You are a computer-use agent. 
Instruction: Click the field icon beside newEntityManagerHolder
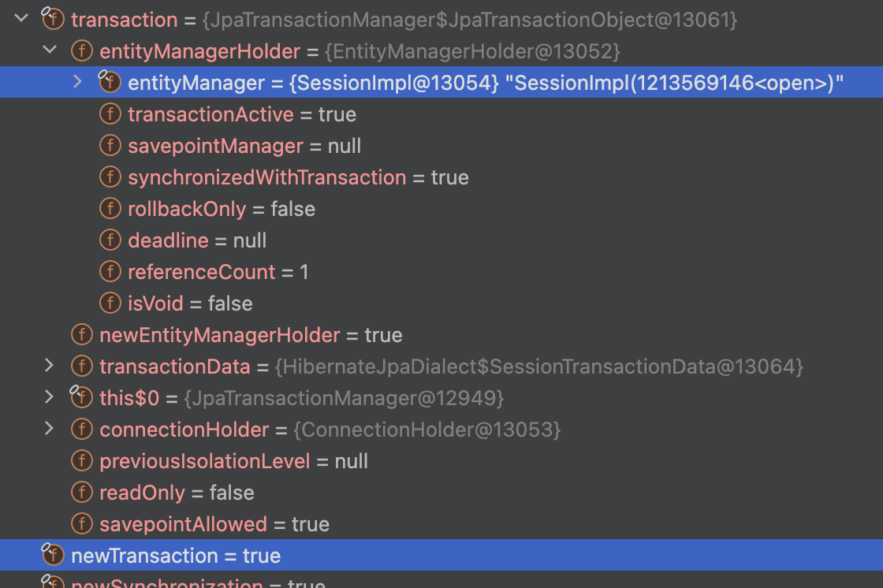click(81, 335)
